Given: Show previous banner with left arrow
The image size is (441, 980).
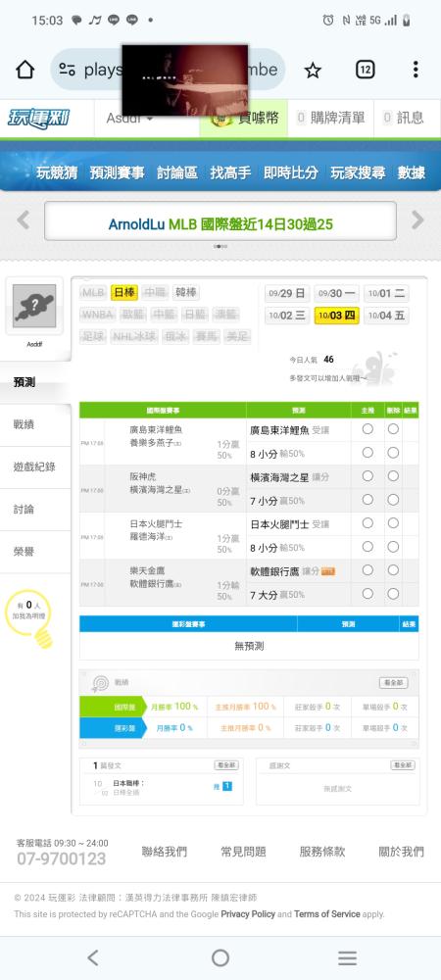Looking at the screenshot, I should click(24, 220).
